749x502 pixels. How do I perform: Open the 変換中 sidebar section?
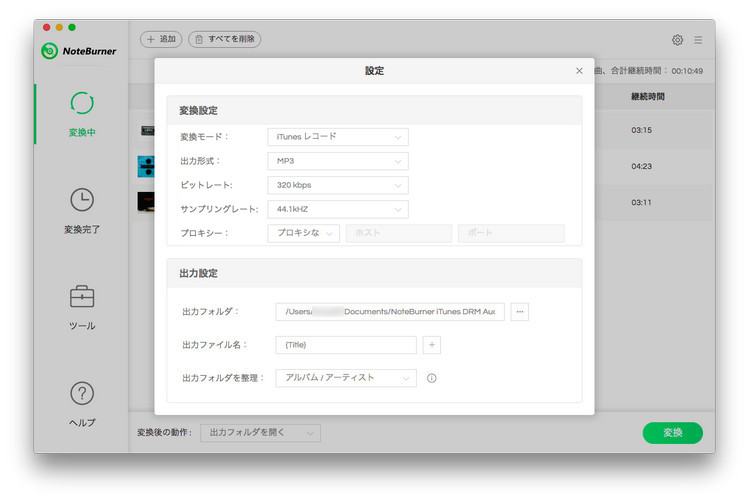pos(82,115)
